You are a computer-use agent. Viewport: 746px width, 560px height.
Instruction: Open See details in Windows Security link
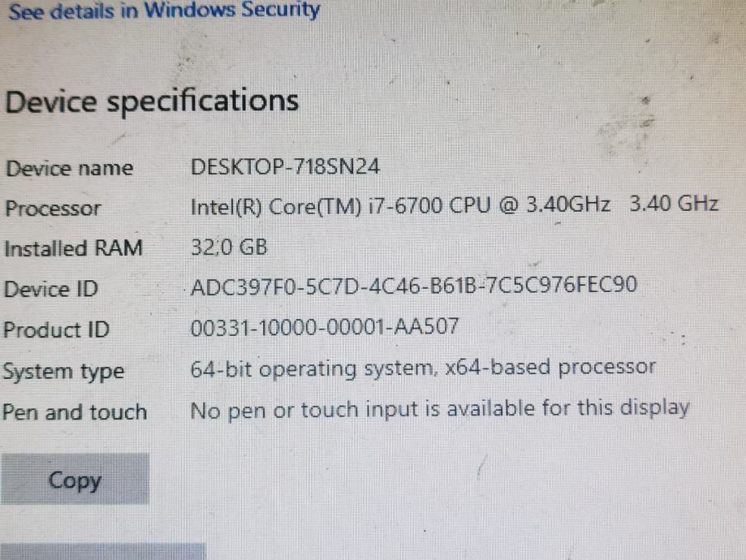[x=164, y=11]
